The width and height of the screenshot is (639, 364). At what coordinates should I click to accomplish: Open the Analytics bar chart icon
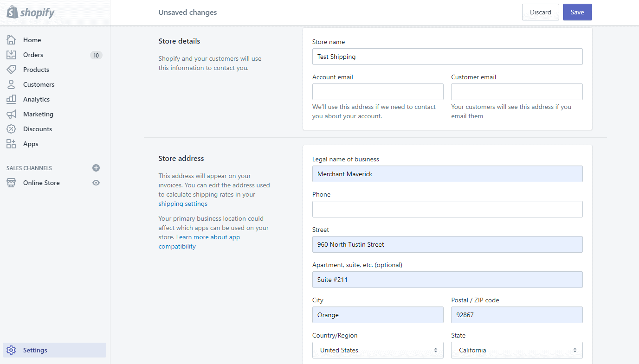pos(11,99)
